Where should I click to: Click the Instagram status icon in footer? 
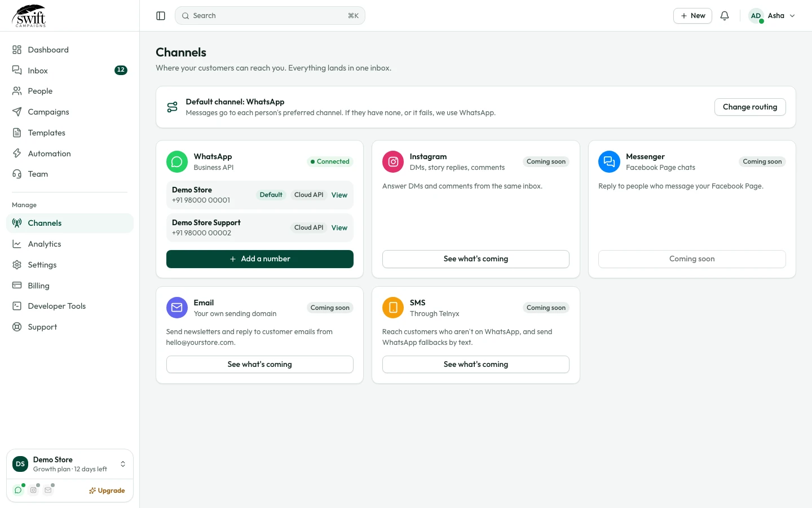click(33, 490)
